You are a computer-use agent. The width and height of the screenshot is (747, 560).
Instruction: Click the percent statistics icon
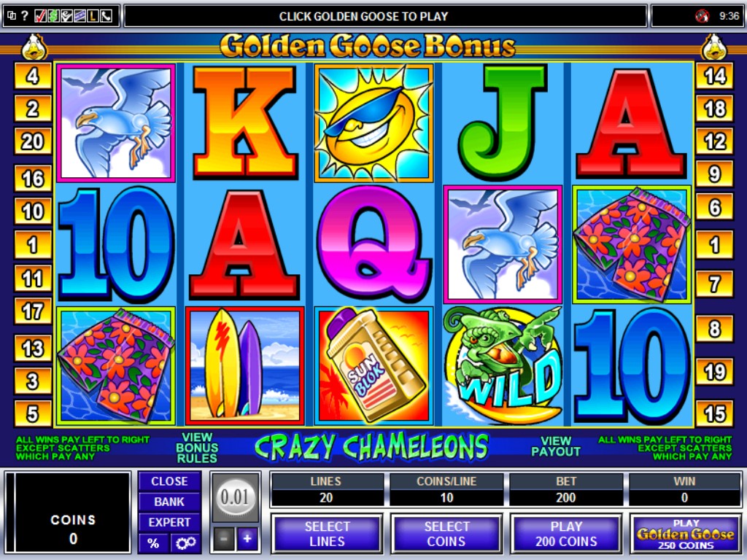click(x=153, y=542)
